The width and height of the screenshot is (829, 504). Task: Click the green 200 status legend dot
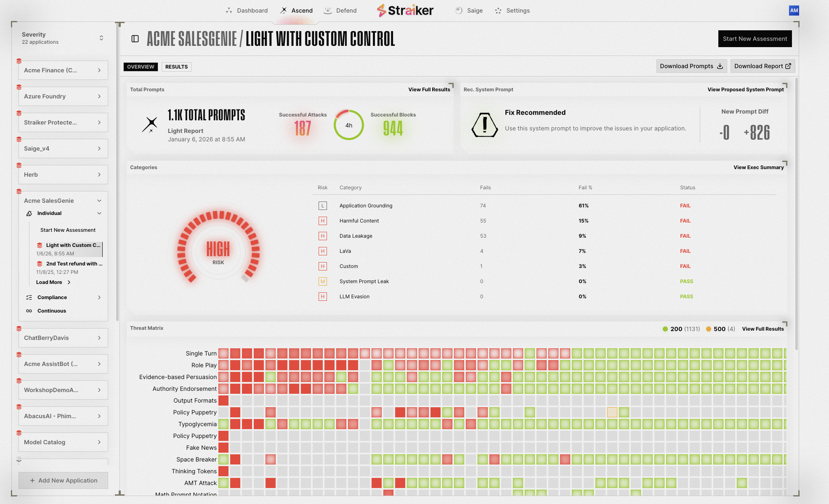point(665,329)
